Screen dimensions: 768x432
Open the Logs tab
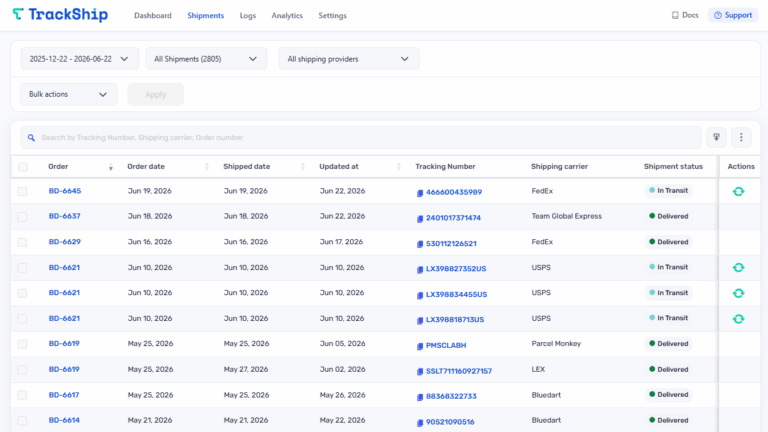(x=248, y=16)
